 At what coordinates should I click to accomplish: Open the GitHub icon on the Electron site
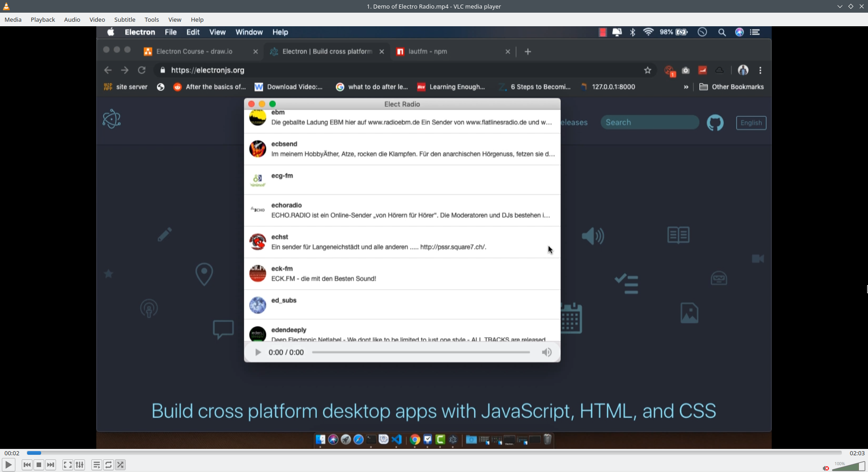[715, 123]
